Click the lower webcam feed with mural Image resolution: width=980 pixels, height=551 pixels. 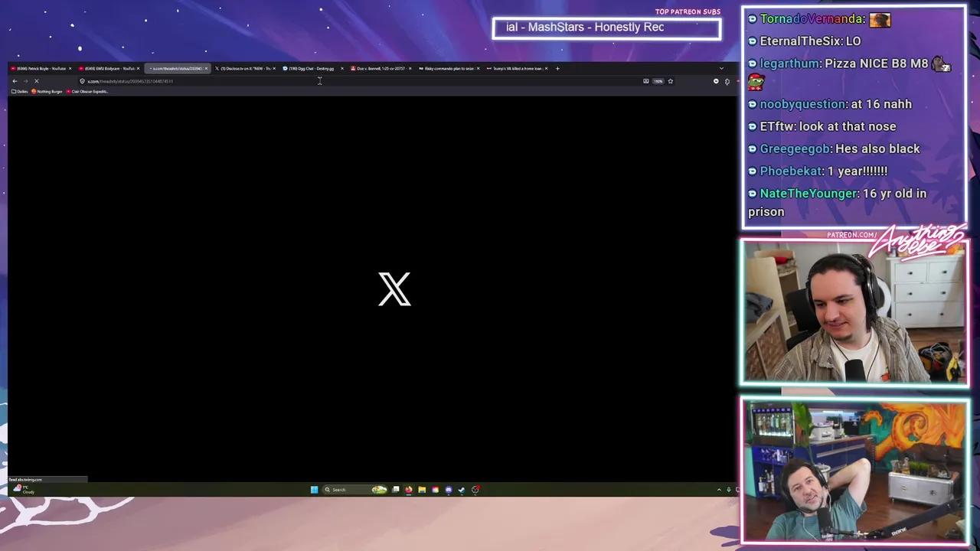(854, 471)
